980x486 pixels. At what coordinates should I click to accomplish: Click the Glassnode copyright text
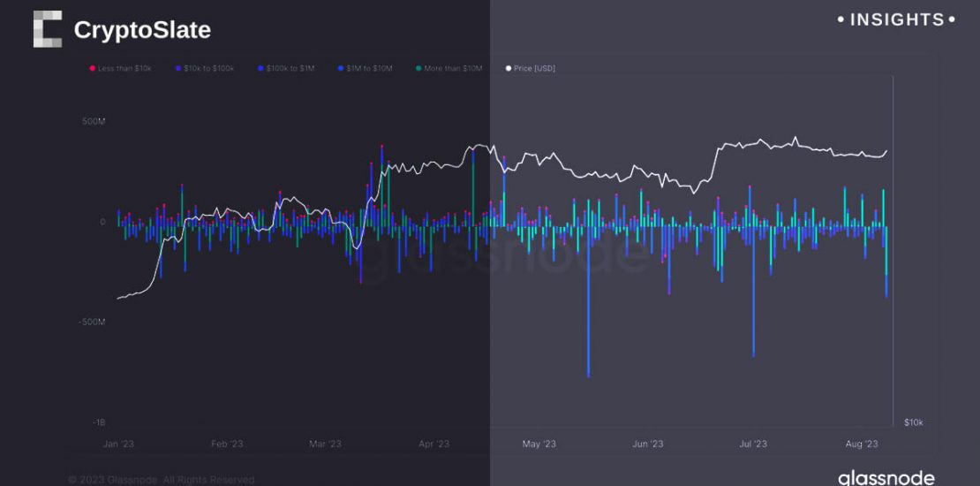(161, 480)
